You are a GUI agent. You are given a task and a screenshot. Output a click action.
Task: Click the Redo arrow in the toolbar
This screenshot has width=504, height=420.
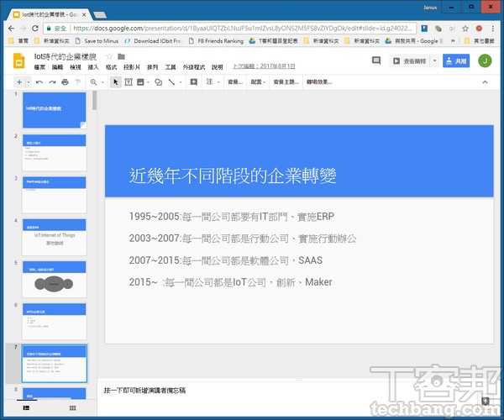52,82
